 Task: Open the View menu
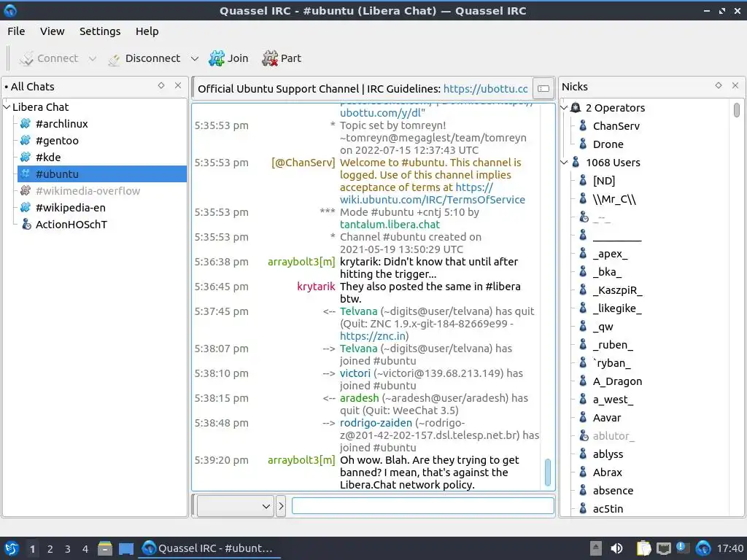coord(52,31)
